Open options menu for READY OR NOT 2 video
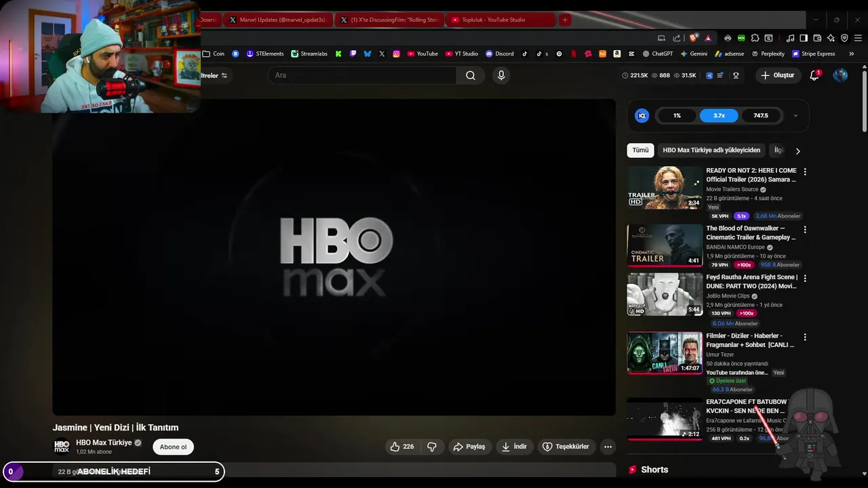 [805, 172]
